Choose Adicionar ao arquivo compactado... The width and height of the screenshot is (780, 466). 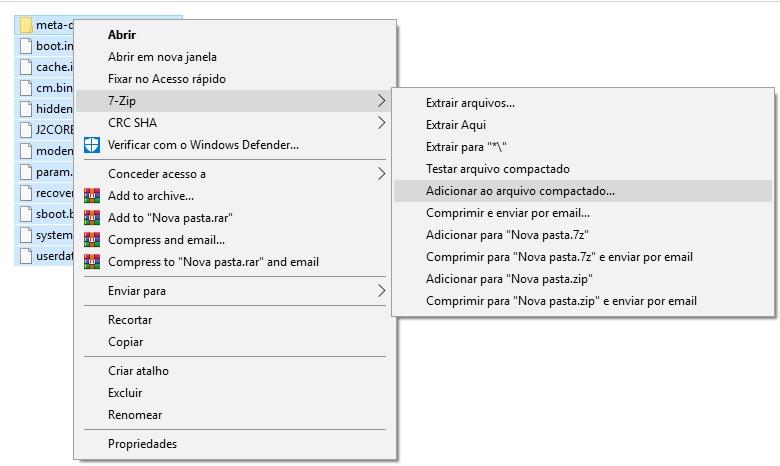pos(520,191)
